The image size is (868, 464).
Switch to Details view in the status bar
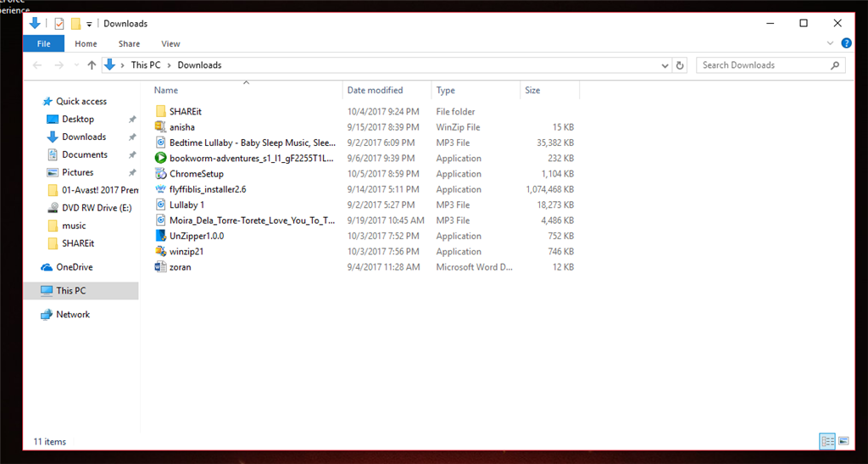[x=827, y=441]
